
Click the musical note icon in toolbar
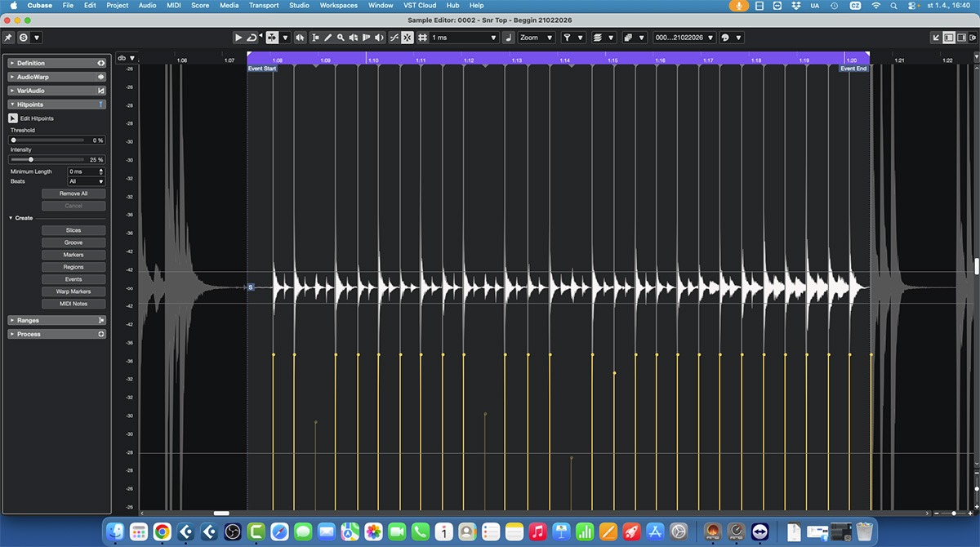point(508,38)
